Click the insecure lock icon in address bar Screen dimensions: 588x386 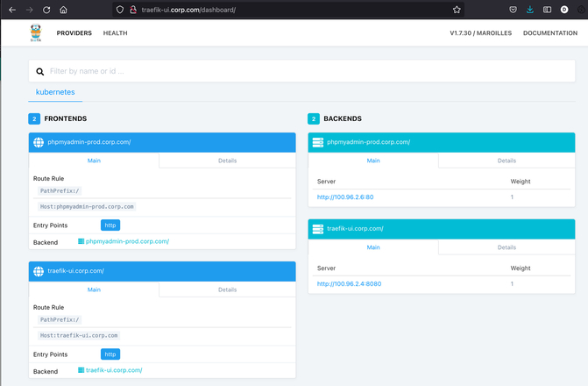tap(133, 10)
